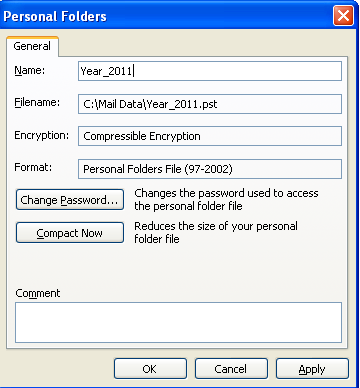Click the text describing reducing the file size
The image size is (360, 388).
click(216, 232)
